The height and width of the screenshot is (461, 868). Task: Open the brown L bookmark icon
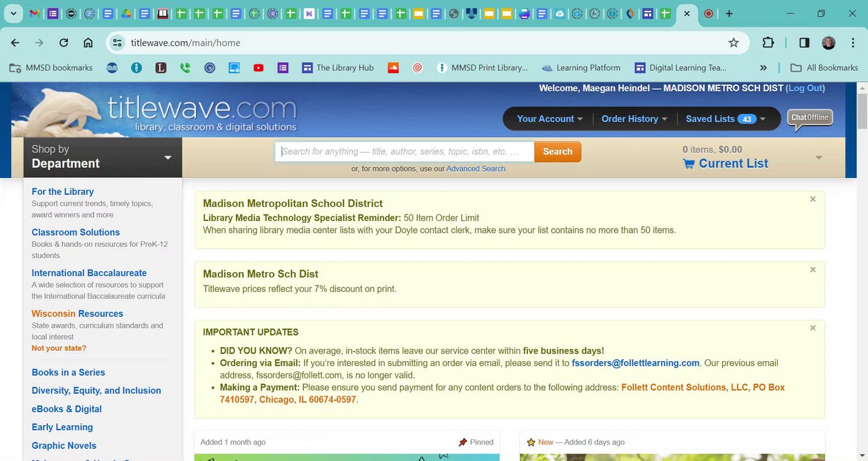tap(161, 68)
